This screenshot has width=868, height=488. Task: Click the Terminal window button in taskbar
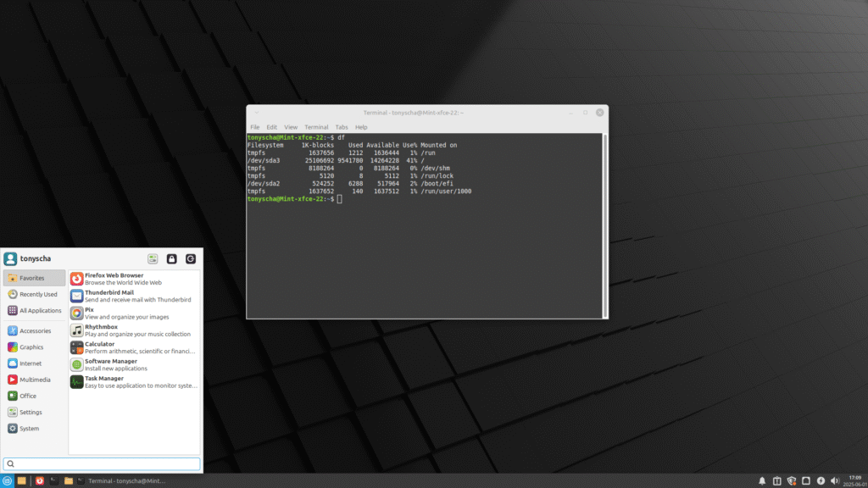point(122,481)
